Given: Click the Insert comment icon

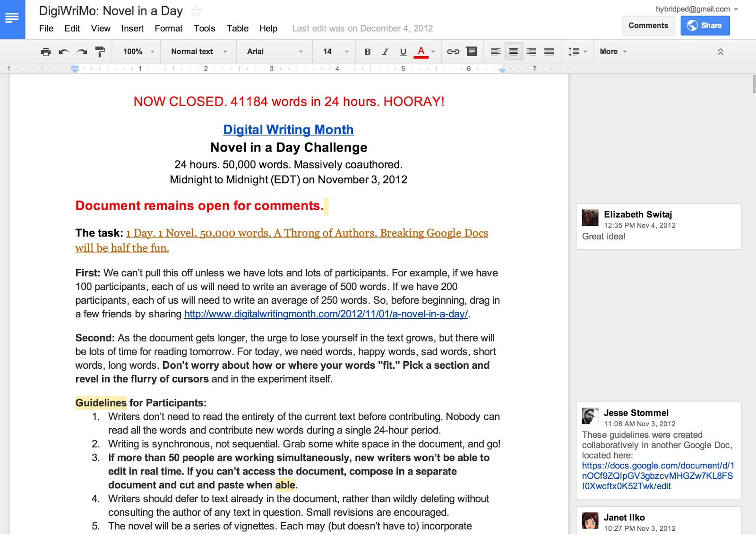Looking at the screenshot, I should pyautogui.click(x=472, y=51).
